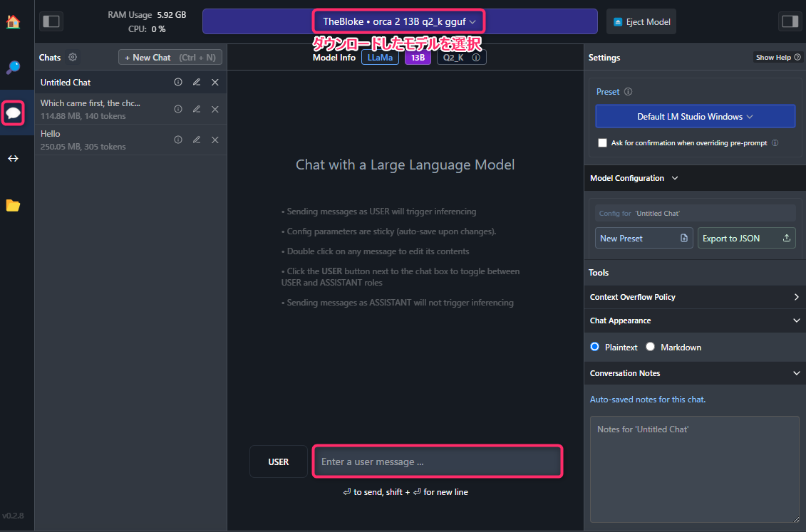Select Plaintext chat appearance

point(595,347)
